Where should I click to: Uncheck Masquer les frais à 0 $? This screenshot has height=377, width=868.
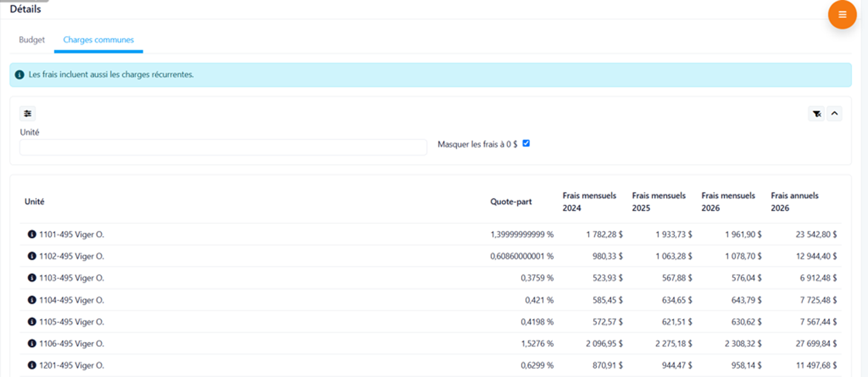tap(526, 143)
